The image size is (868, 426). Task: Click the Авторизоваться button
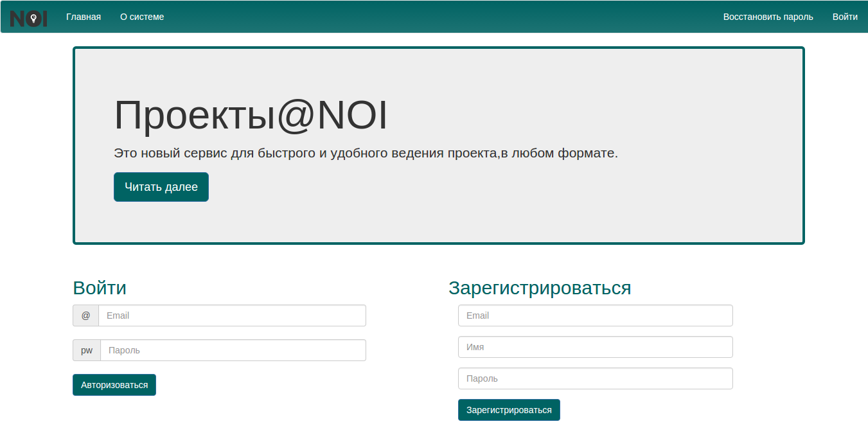click(x=114, y=385)
